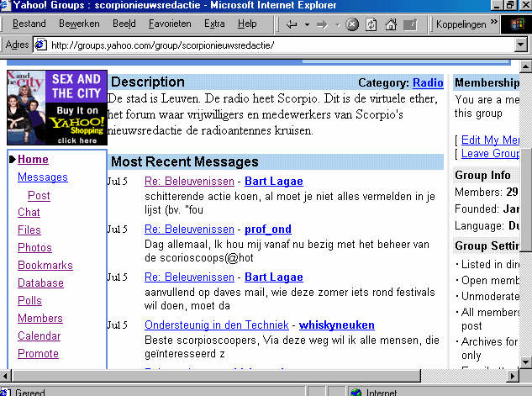Click the Refresh page icon

click(371, 24)
